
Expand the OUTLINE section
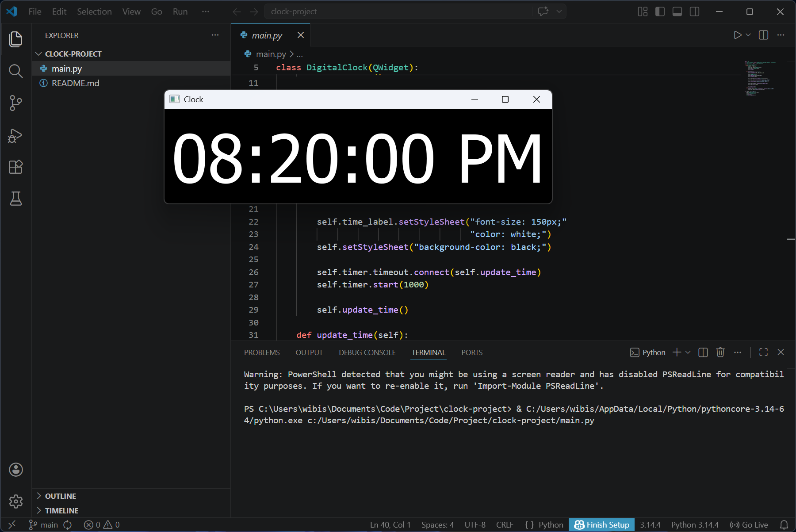coord(61,496)
